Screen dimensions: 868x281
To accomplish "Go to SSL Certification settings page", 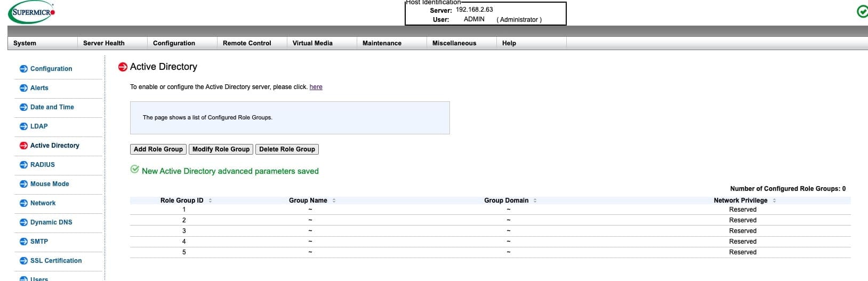I will point(56,261).
